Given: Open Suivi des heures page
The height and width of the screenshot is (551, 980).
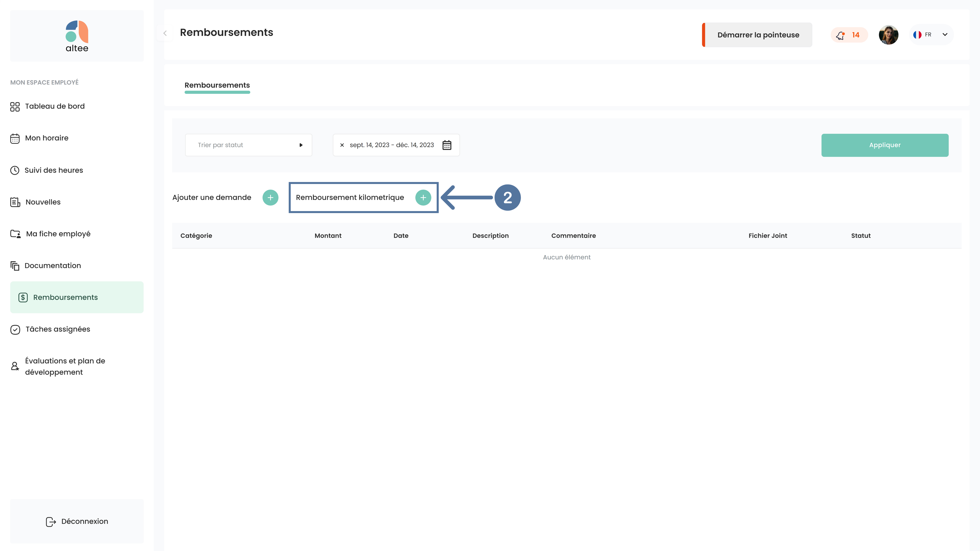Looking at the screenshot, I should pyautogui.click(x=54, y=170).
